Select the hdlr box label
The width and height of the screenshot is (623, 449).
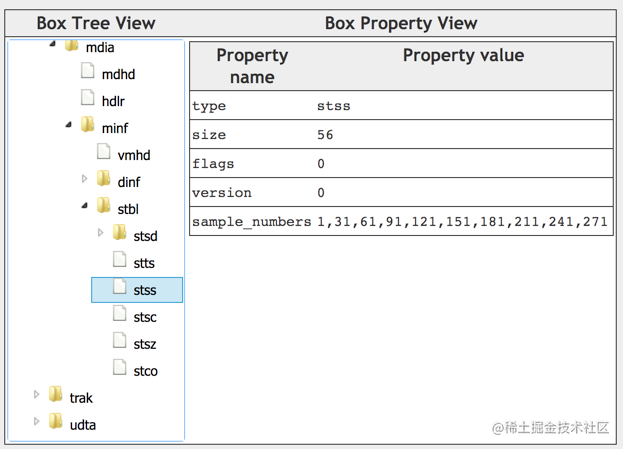(113, 101)
